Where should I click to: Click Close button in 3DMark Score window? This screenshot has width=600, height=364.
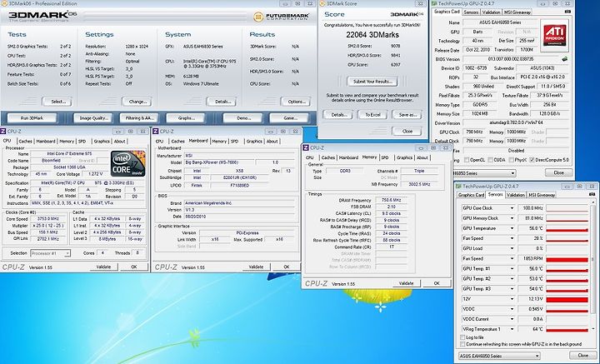point(407,131)
